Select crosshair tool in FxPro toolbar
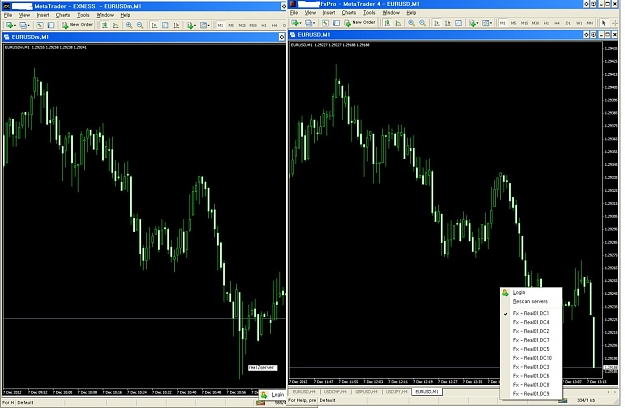Image resolution: width=625 pixels, height=408 pixels. (615, 23)
